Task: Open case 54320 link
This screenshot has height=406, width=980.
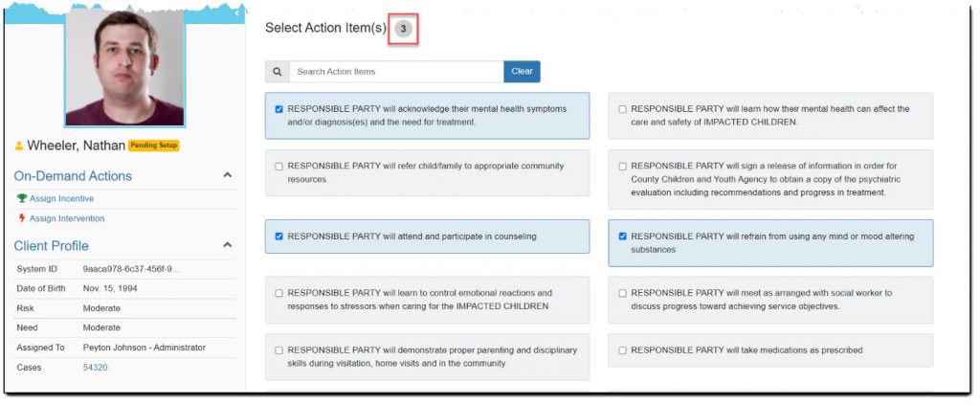Action: click(96, 367)
